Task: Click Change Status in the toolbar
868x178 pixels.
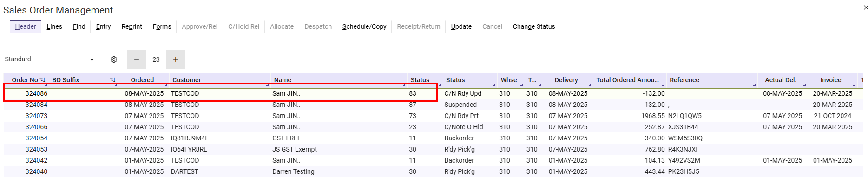Action: tap(534, 26)
